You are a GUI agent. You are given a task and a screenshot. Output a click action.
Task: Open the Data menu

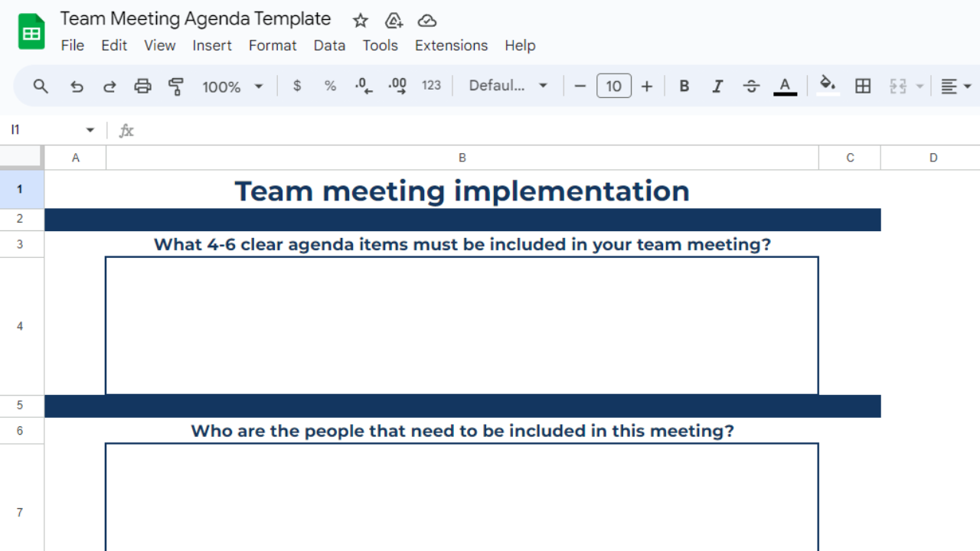(x=329, y=45)
